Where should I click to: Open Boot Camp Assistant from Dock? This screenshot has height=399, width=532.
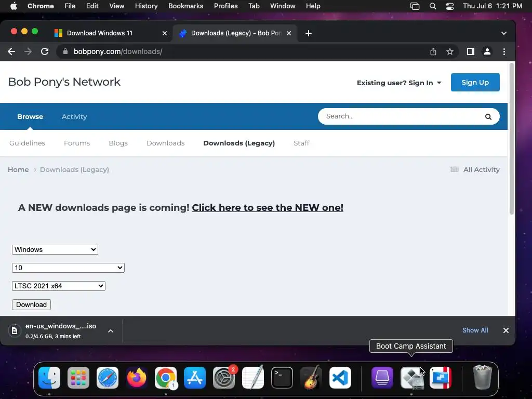[411, 378]
